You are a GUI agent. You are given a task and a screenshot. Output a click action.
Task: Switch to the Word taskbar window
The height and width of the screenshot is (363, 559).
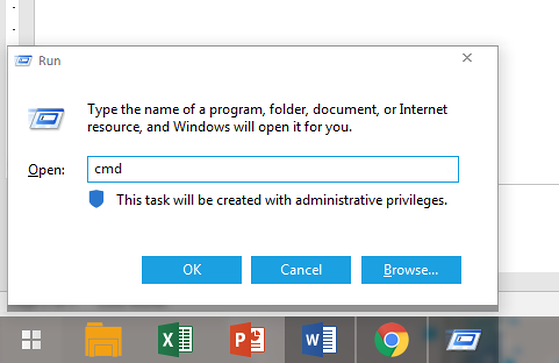319,339
